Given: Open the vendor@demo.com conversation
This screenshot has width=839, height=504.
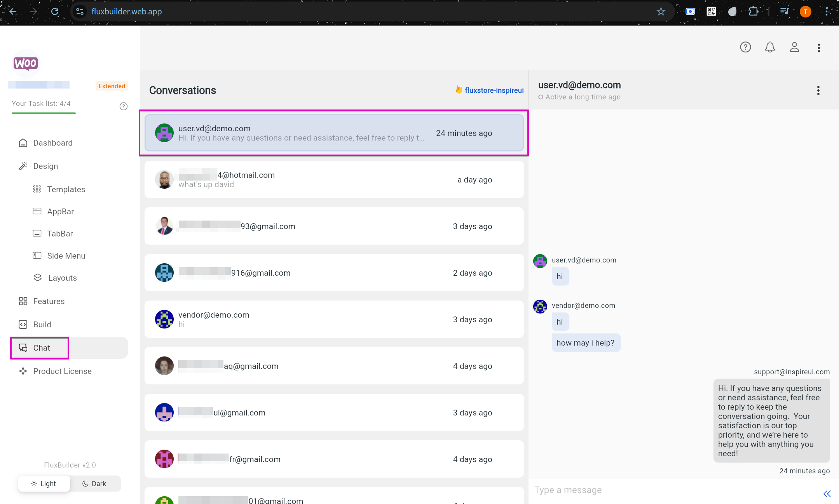Looking at the screenshot, I should click(x=333, y=319).
